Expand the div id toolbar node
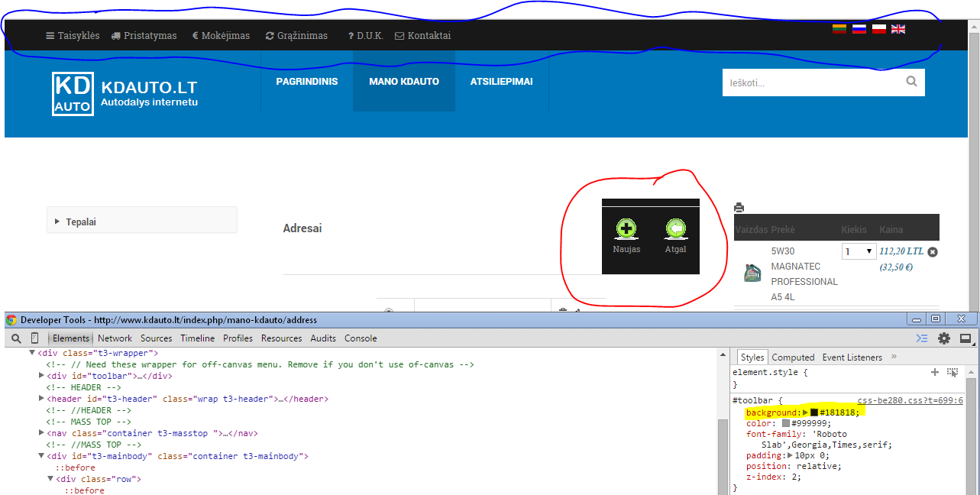This screenshot has width=980, height=495. [42, 376]
